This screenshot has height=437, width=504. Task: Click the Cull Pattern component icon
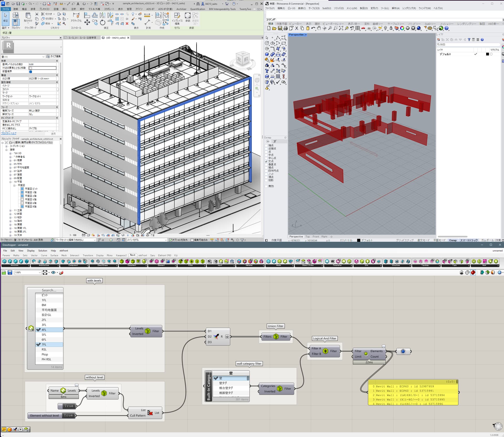pos(150,413)
